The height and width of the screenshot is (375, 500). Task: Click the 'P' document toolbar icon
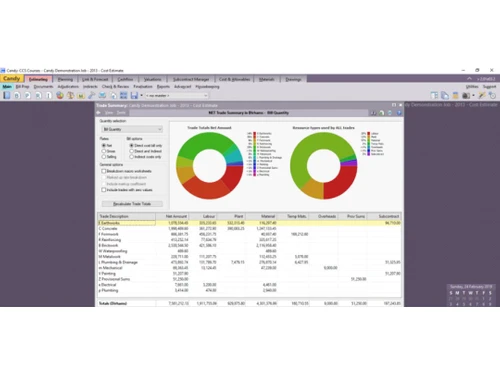[x=27, y=95]
